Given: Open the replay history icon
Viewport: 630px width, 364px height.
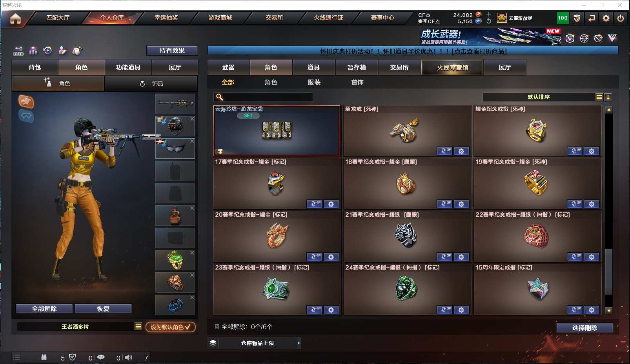Looking at the screenshot, I should 47,51.
